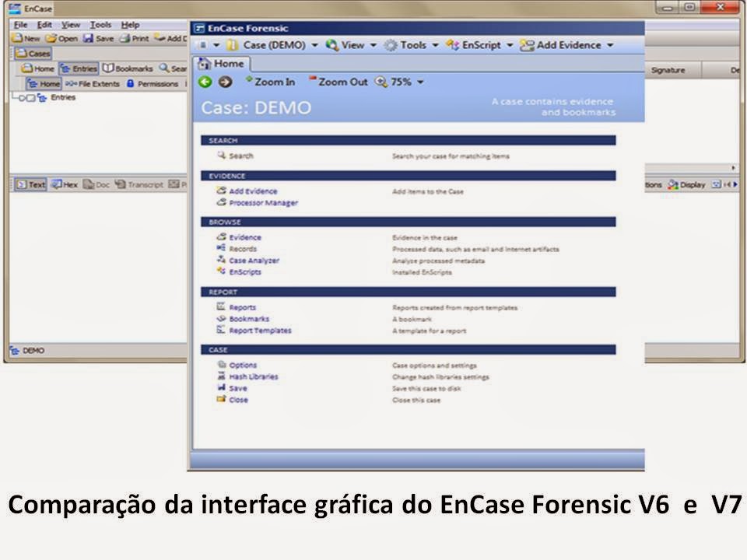Click New in the EnCase V6 toolbar
The height and width of the screenshot is (560, 747).
pyautogui.click(x=26, y=38)
